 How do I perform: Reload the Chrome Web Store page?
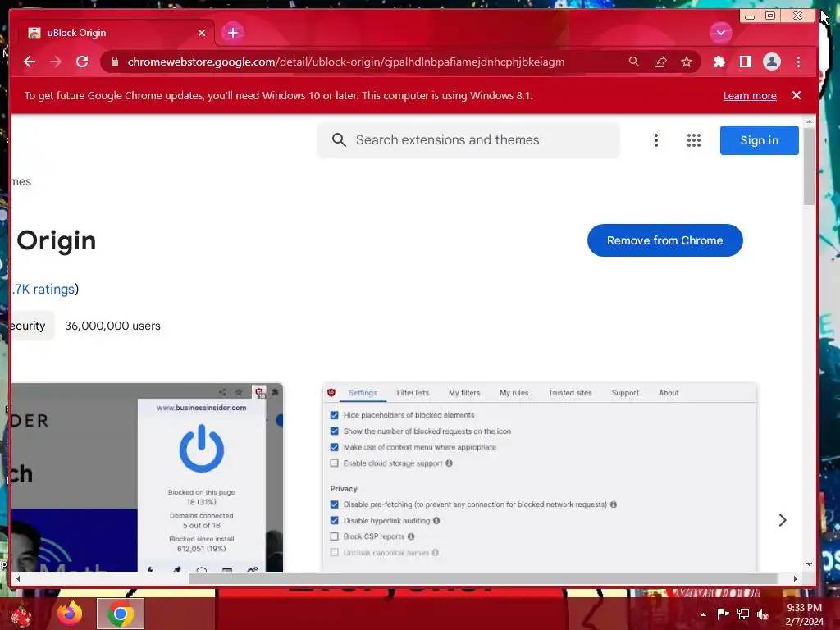[82, 62]
